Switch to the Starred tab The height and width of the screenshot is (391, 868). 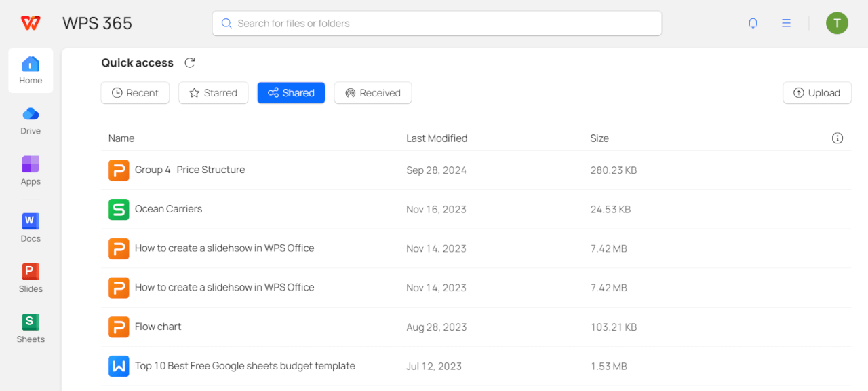coord(213,93)
